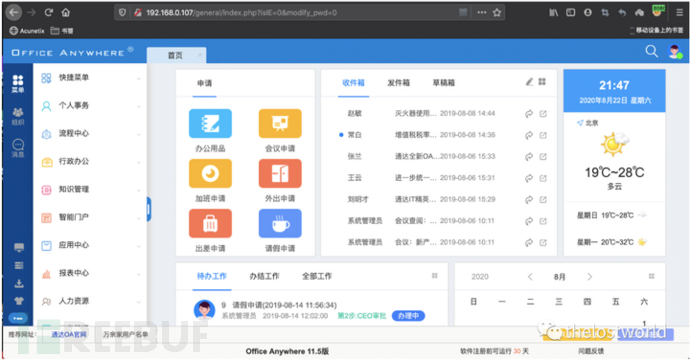
Task: Switch to the 办结工作 tab
Action: pos(264,276)
